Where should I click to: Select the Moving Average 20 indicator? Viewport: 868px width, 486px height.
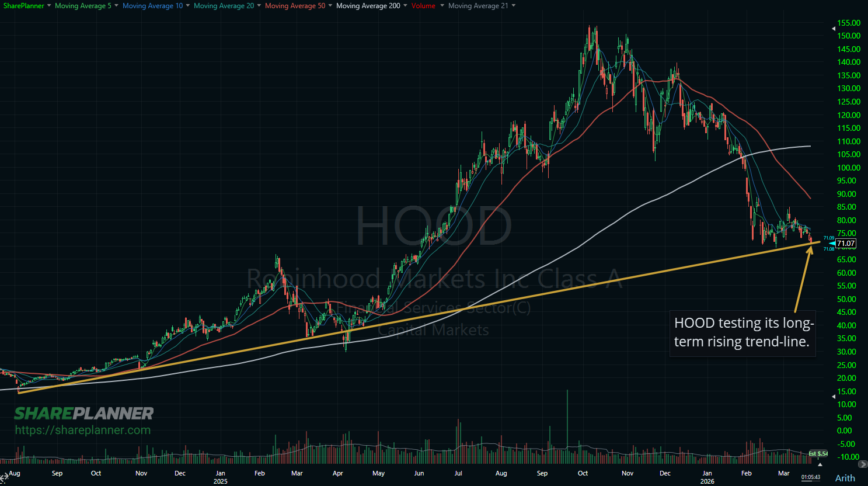(224, 5)
